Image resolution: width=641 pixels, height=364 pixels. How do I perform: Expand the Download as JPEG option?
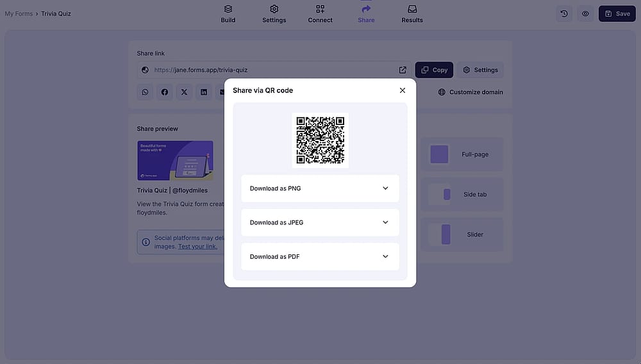320,222
